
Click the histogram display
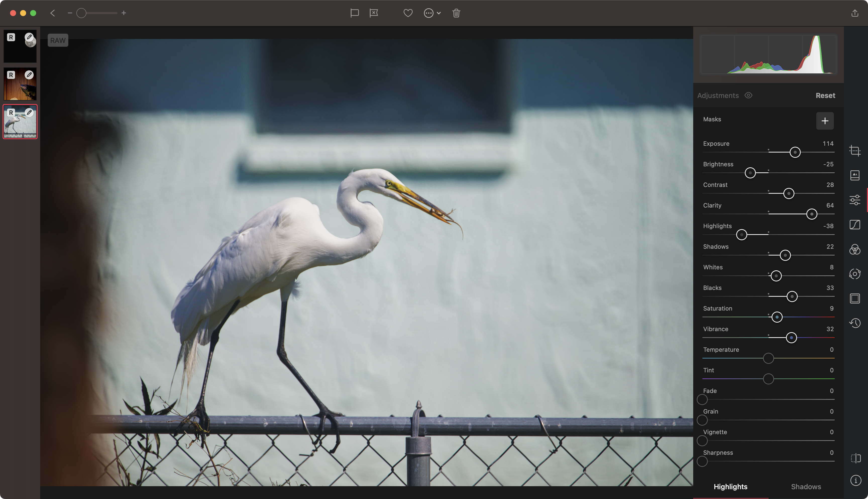click(768, 54)
